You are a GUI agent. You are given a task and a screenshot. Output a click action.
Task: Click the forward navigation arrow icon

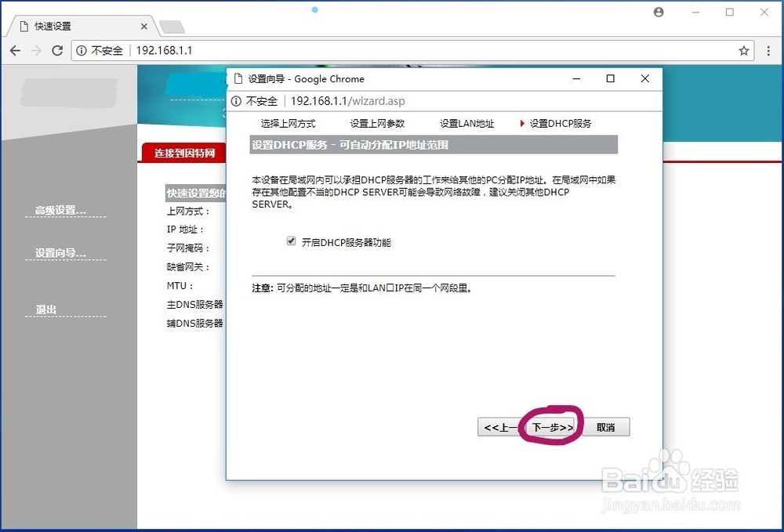[x=35, y=50]
